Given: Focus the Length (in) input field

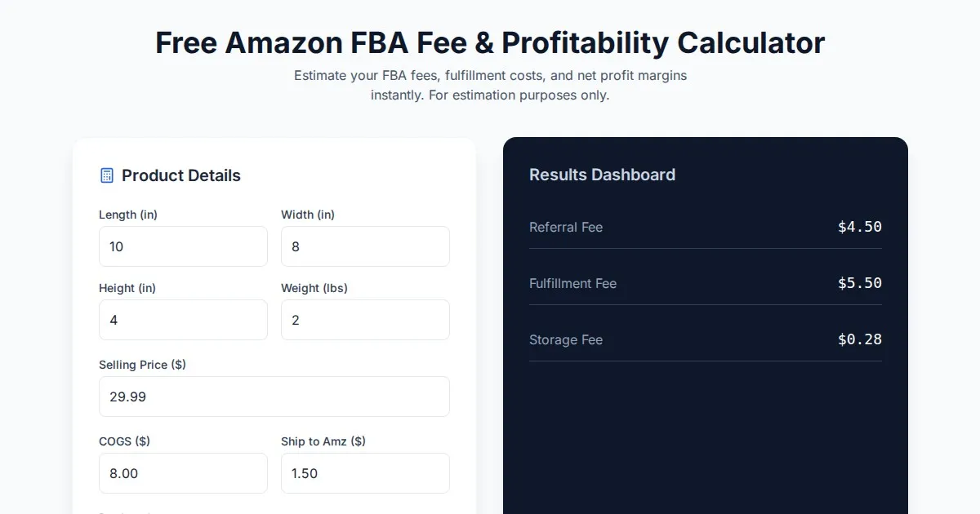Looking at the screenshot, I should coord(183,246).
